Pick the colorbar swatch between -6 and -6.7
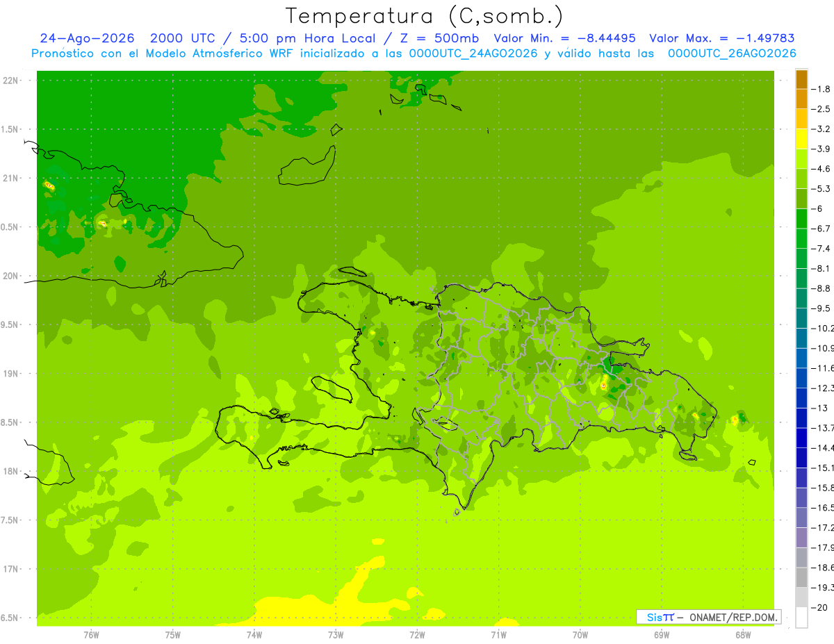 click(801, 219)
